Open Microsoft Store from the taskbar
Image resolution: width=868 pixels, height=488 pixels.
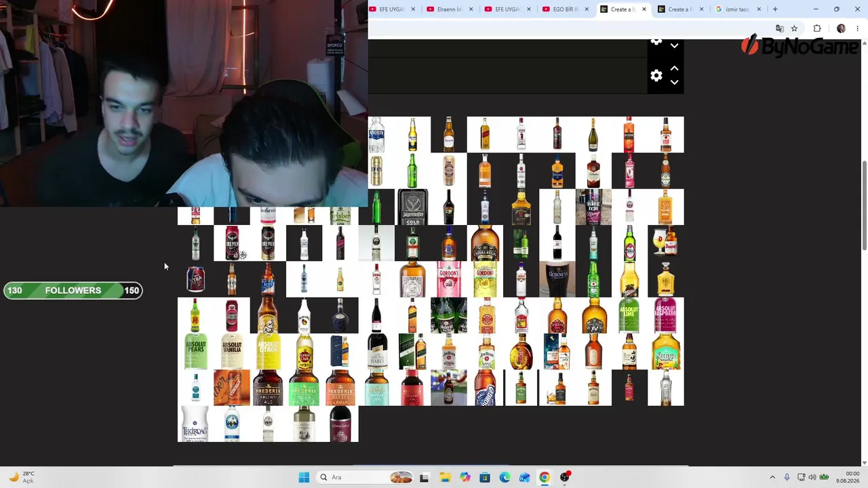click(x=485, y=477)
